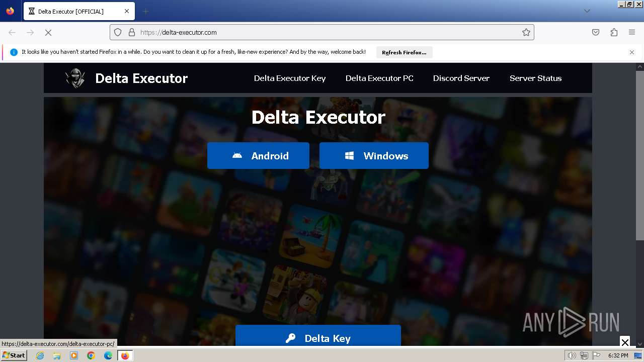Bookmark this page with star icon

(526, 32)
